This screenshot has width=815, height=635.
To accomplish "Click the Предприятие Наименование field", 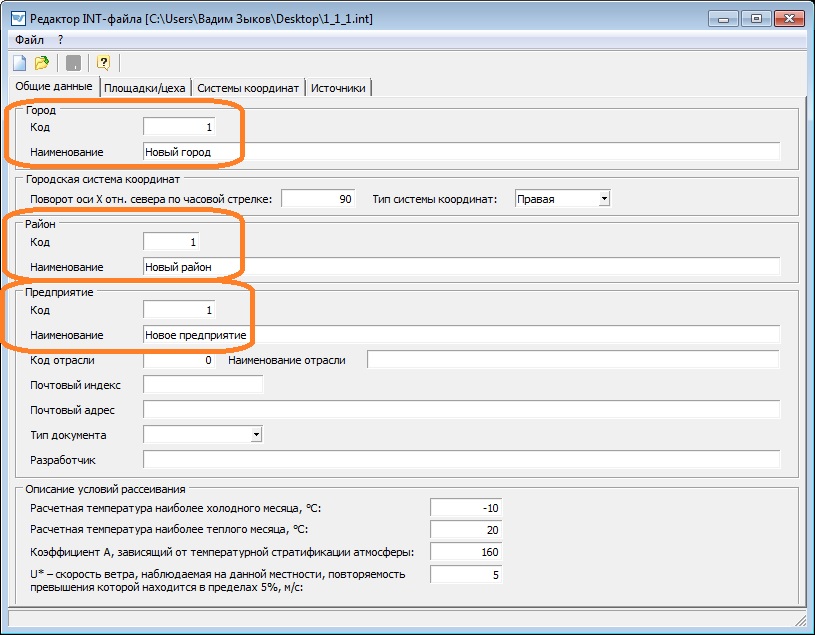I will pyautogui.click(x=460, y=335).
